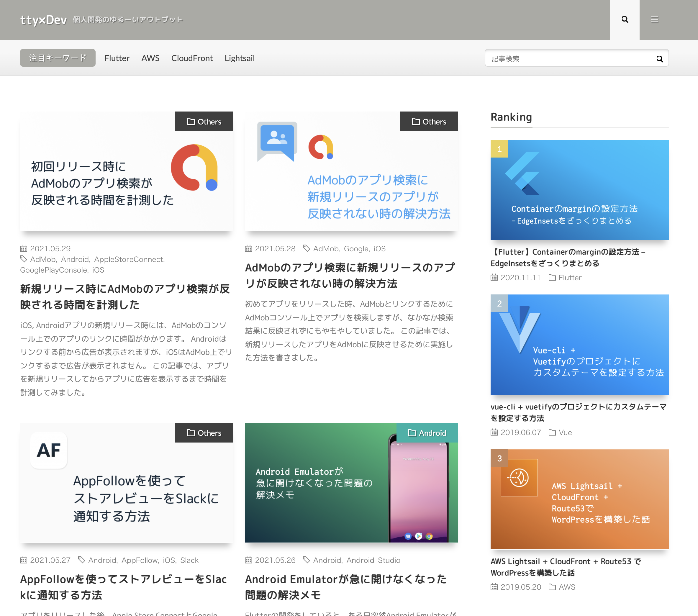Click date 2021.05.26 on Emulator post
698x616 pixels.
tap(275, 560)
